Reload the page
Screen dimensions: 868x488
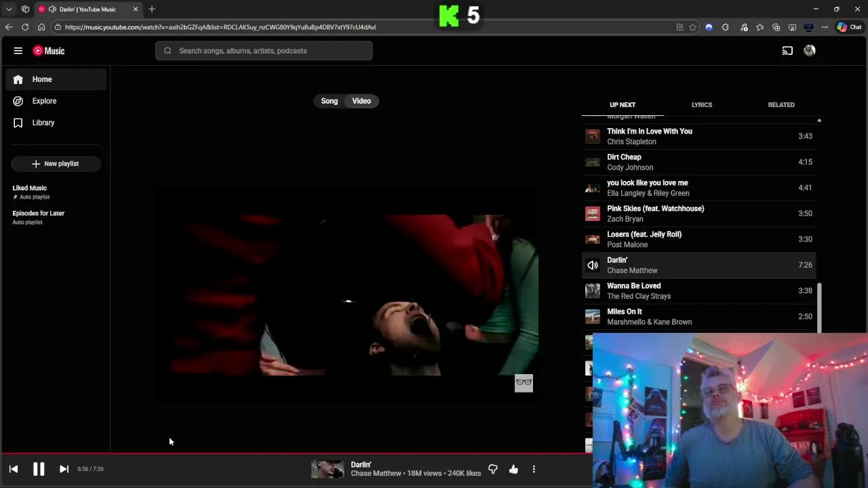point(25,27)
